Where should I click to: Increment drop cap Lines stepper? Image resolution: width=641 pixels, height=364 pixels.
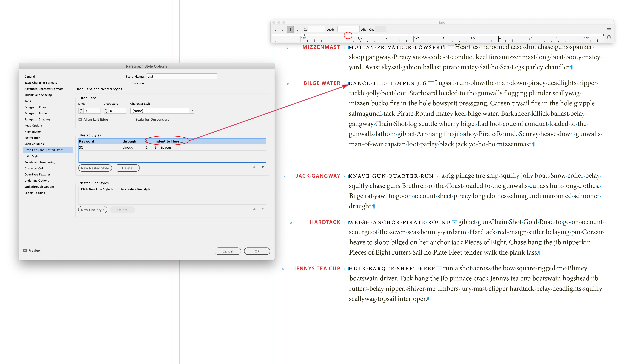[81, 110]
